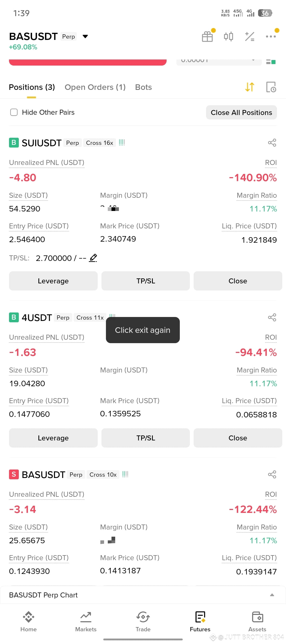This screenshot has width=286, height=644.
Task: Expand the BASUSDT pair selector arrow
Action: 85,36
